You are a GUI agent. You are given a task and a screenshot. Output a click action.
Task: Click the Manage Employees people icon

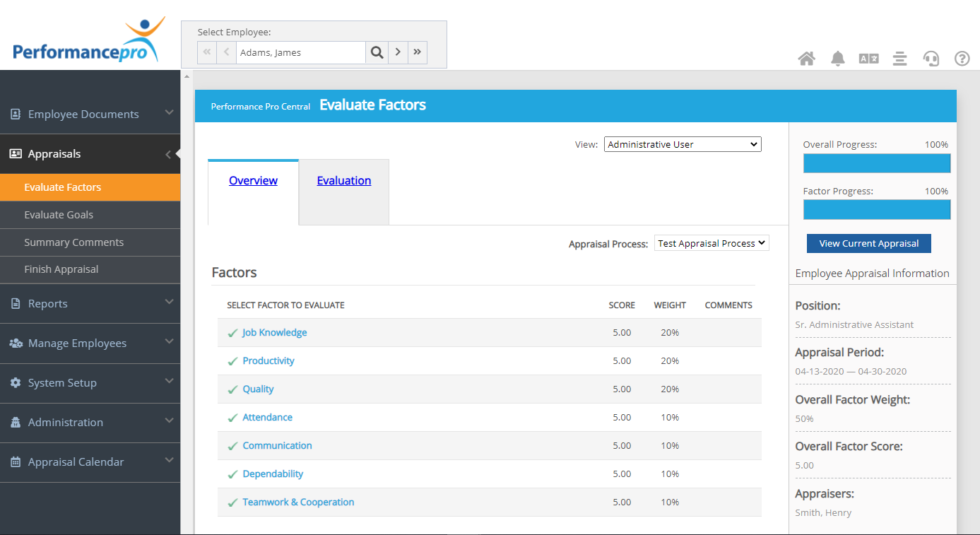pyautogui.click(x=16, y=343)
